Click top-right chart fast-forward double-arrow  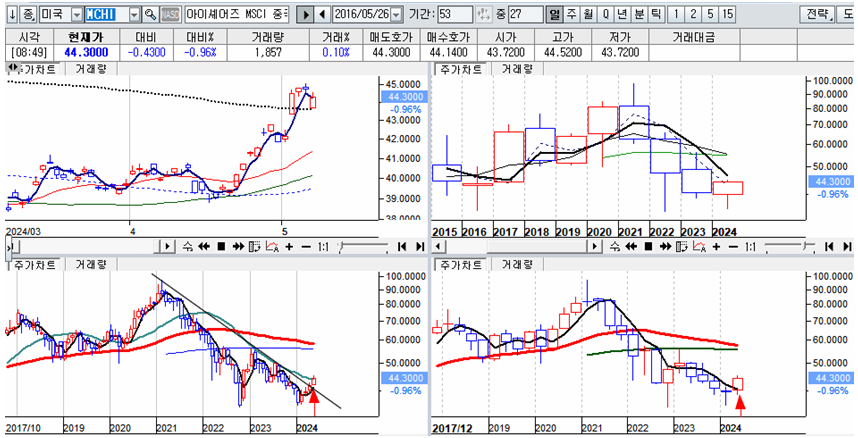point(665,246)
